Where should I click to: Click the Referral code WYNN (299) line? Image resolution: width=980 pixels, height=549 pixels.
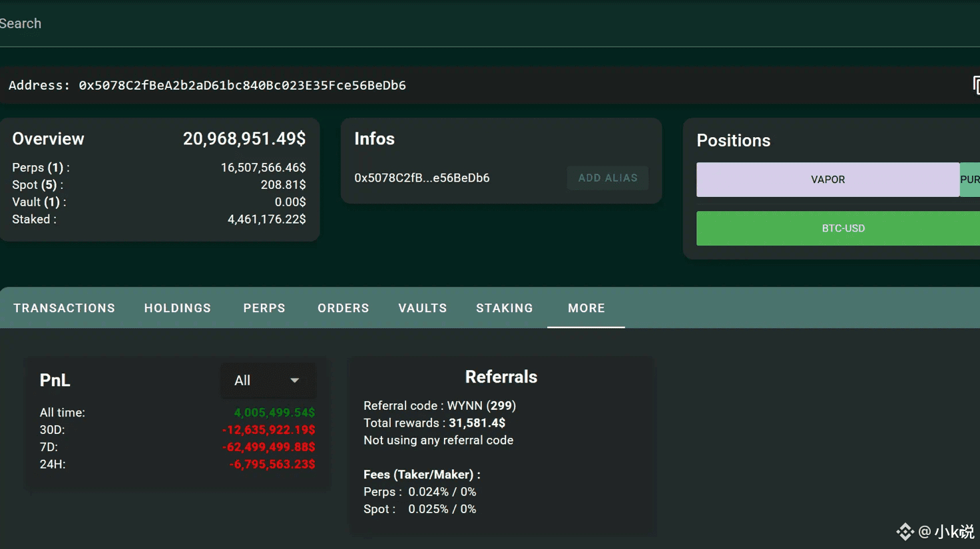click(x=439, y=406)
